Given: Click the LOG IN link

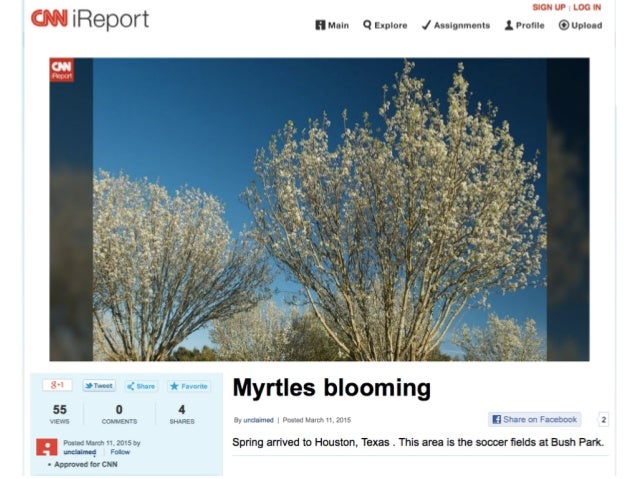Looking at the screenshot, I should (587, 7).
